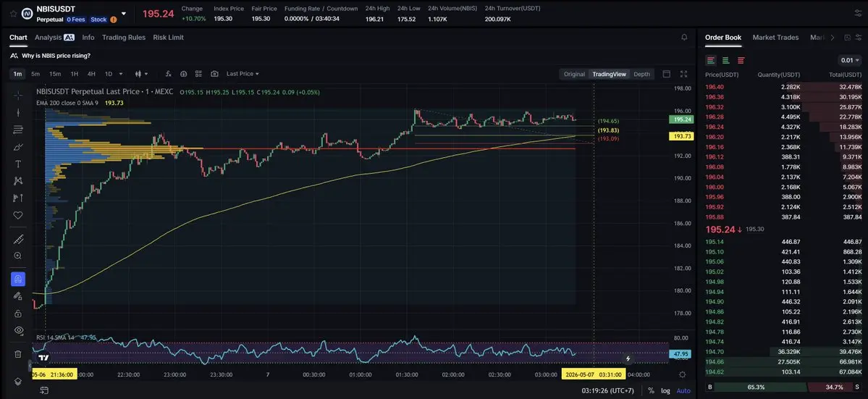Toggle percent scale button
The image size is (868, 399).
tap(651, 391)
